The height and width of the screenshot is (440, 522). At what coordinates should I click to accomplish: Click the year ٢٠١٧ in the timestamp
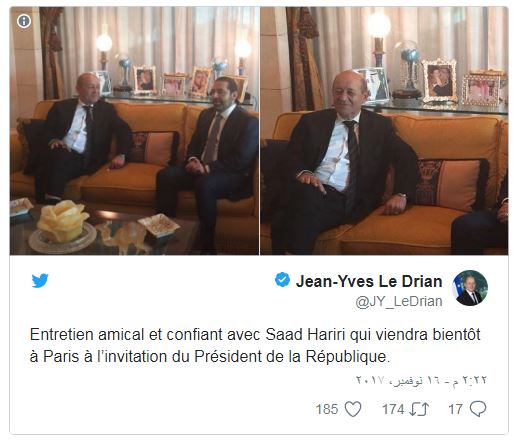(x=370, y=380)
